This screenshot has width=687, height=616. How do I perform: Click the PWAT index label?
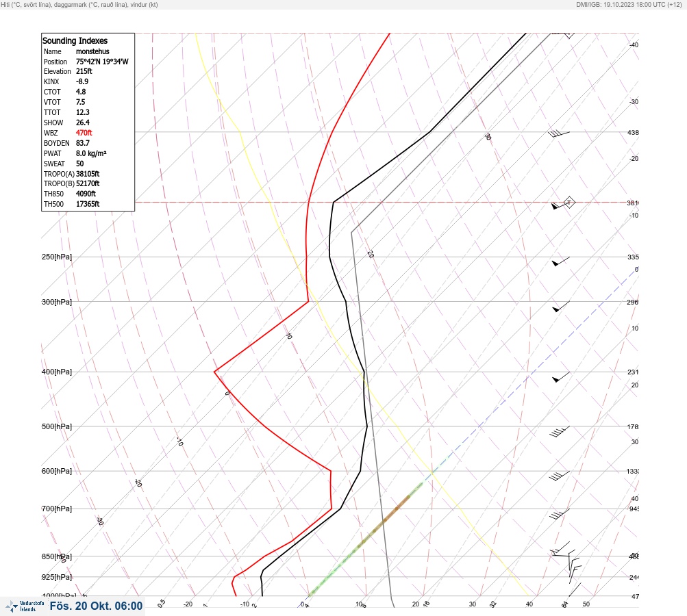tap(52, 153)
